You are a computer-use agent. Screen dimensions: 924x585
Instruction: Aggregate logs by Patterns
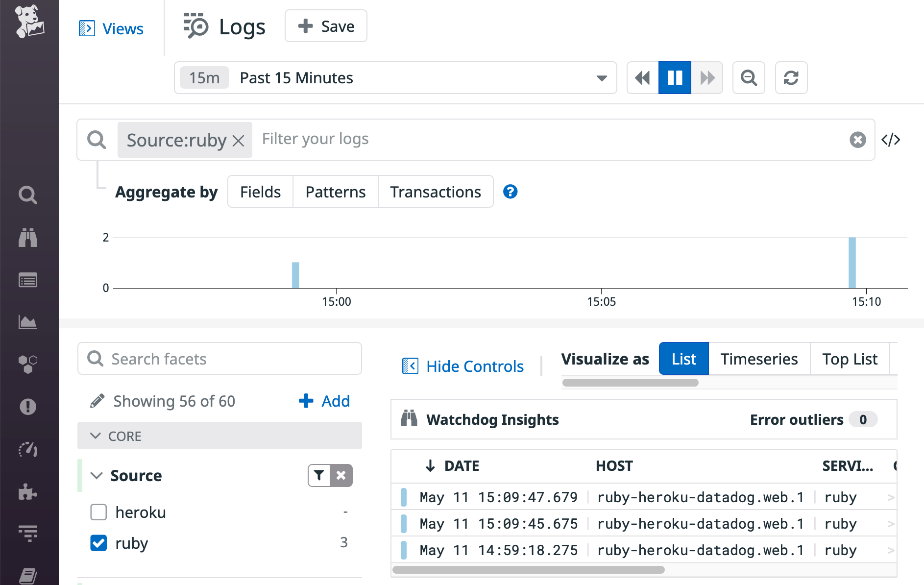tap(335, 192)
